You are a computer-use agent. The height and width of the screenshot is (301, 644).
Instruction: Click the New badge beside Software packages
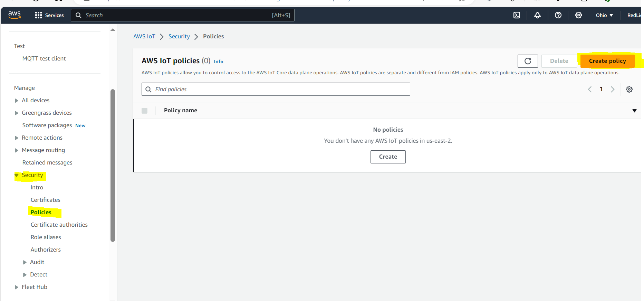(x=80, y=125)
